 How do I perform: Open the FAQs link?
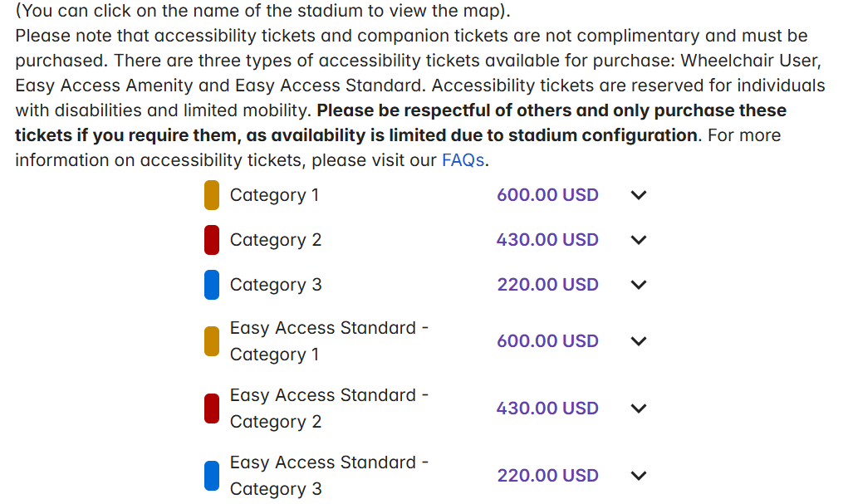[x=463, y=160]
